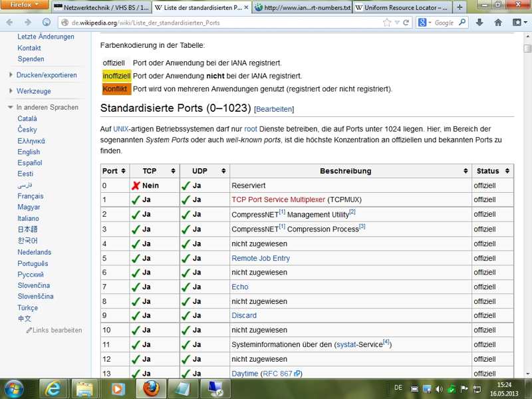The image size is (532, 399).
Task: Expand Werkzeuge sidebar section
Action: tap(30, 91)
